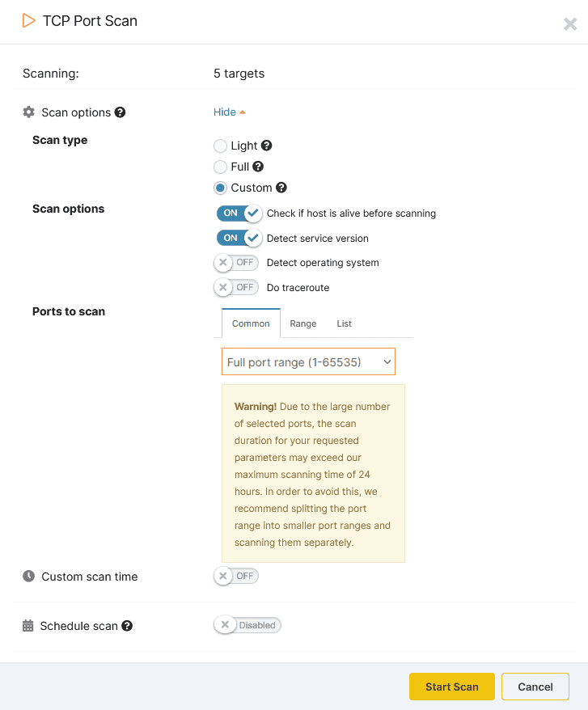Click the help icon beside Custom
The image size is (588, 710).
pyautogui.click(x=281, y=188)
